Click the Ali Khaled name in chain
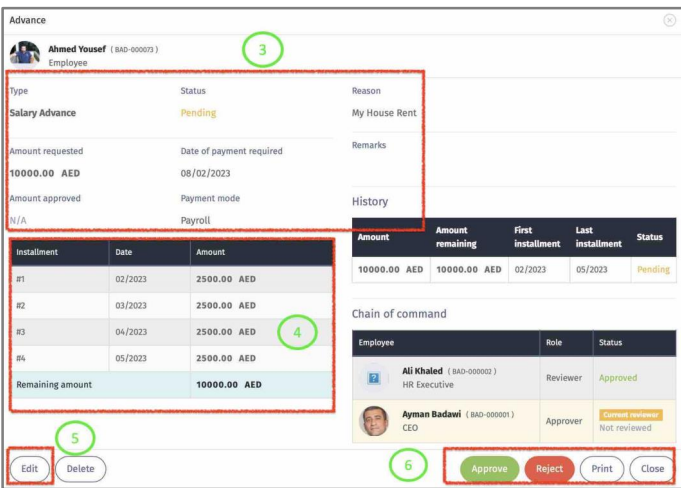 point(426,371)
